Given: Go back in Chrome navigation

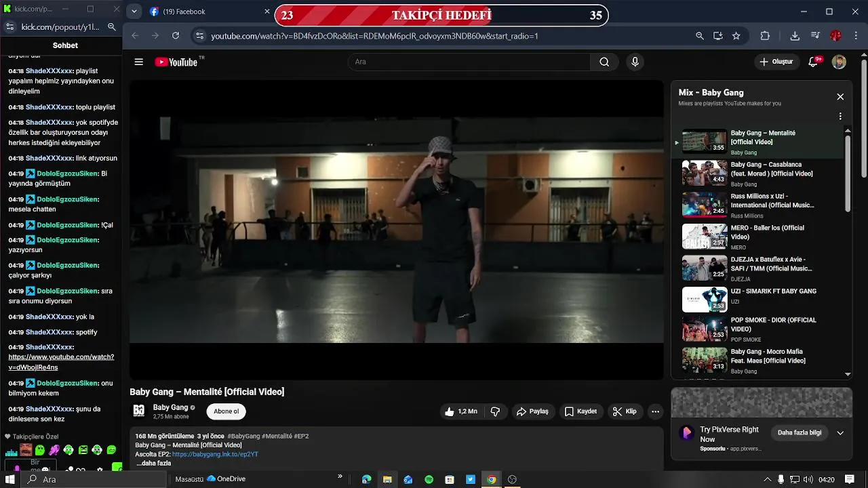Looking at the screenshot, I should (x=135, y=36).
